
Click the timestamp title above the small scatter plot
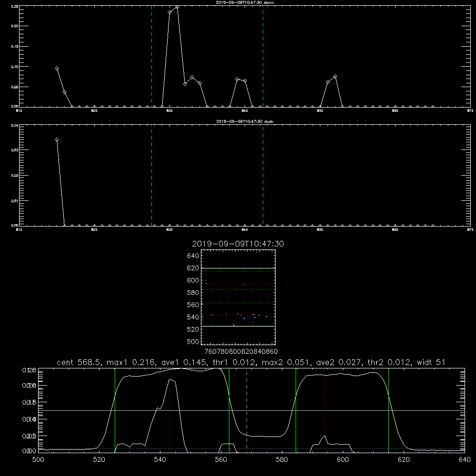coord(238,244)
